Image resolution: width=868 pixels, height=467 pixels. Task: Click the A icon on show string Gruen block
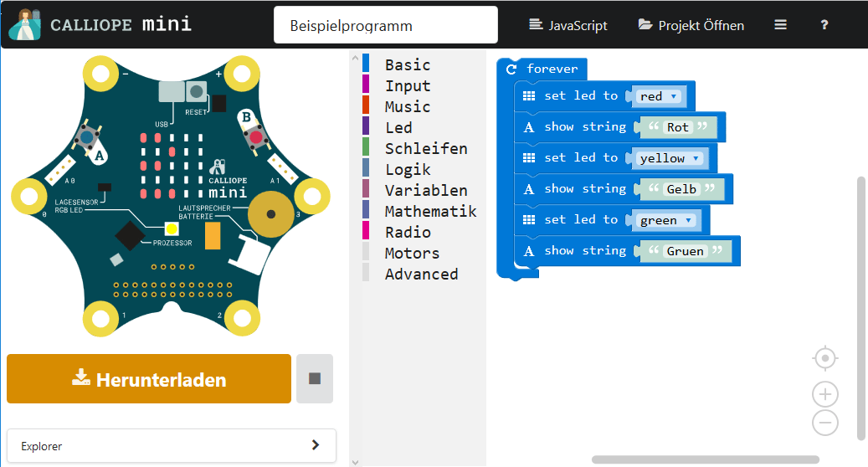click(529, 251)
